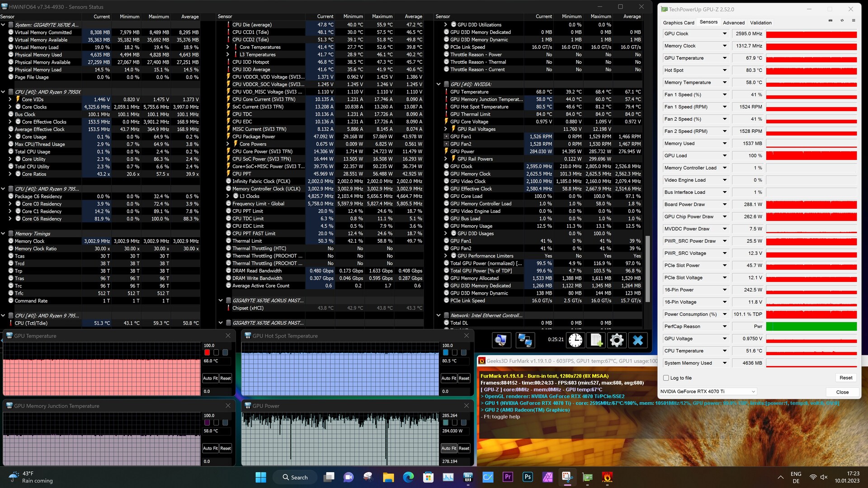Click the red color swatch in GPU Temperature graph

click(207, 352)
